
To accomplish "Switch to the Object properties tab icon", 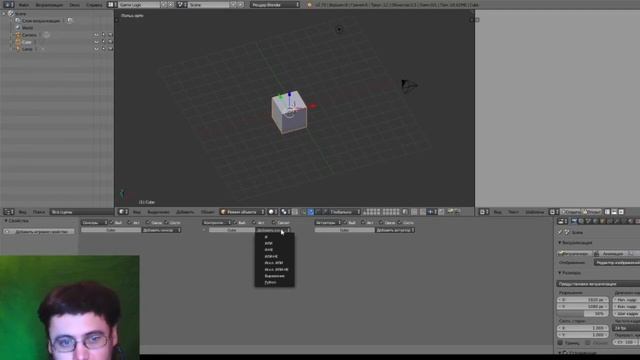I will tap(602, 221).
